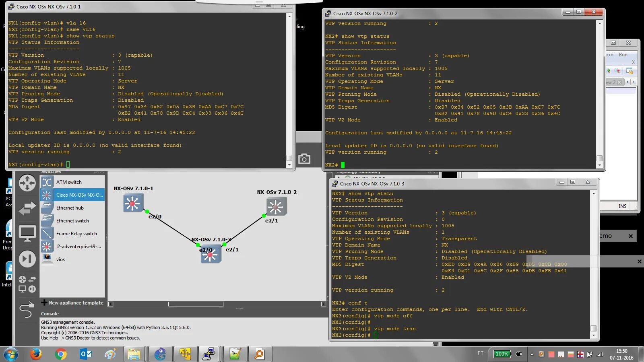
Task: Open Windows Start menu
Action: (x=11, y=354)
